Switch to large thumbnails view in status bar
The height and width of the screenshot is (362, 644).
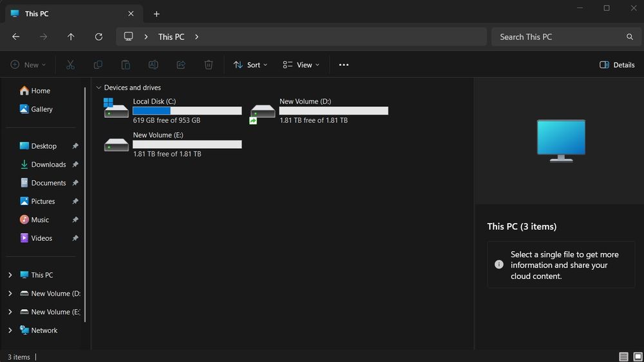(x=638, y=357)
